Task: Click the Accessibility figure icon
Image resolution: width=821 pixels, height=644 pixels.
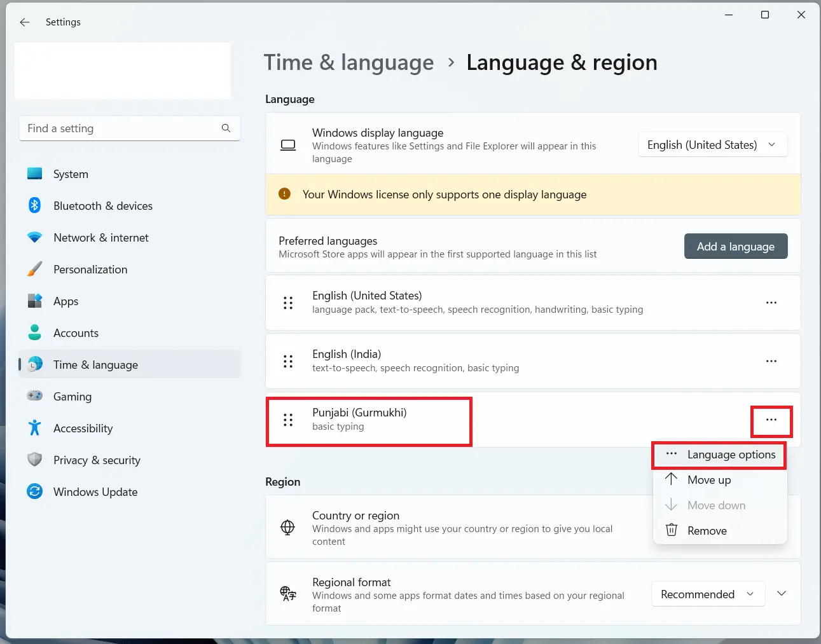Action: point(35,428)
